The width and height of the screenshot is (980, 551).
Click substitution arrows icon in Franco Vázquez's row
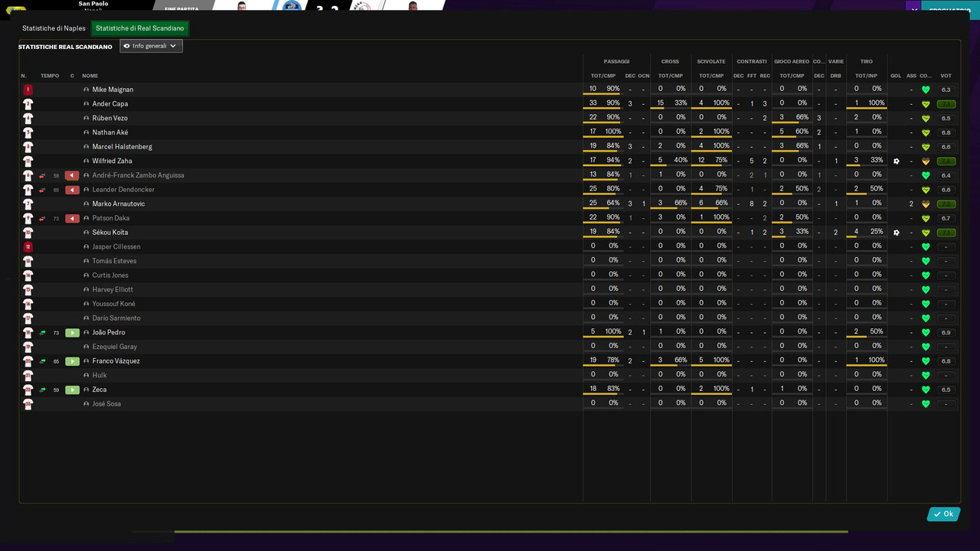(x=43, y=361)
